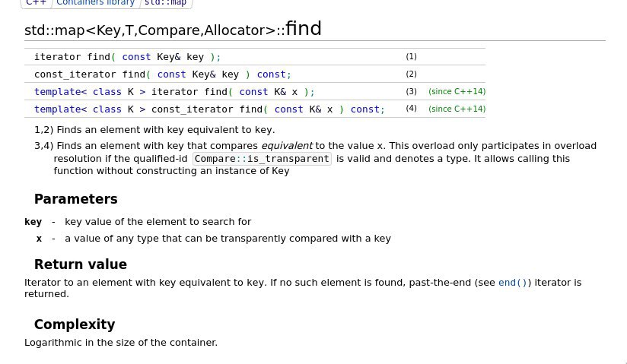Click the overload number (1) marker
The height and width of the screenshot is (364, 627).
(411, 56)
